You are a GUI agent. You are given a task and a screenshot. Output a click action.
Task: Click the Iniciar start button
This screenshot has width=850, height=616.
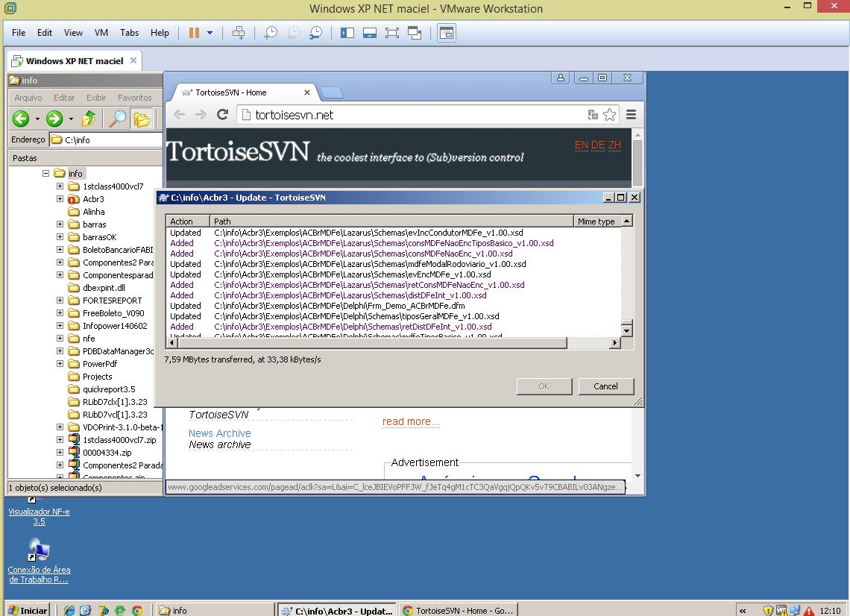click(28, 610)
